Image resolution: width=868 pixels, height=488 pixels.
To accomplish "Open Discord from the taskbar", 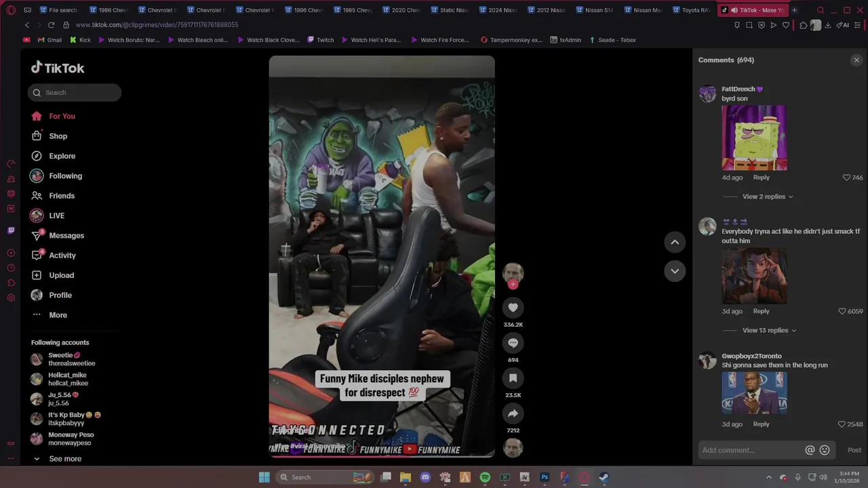I will [x=425, y=477].
